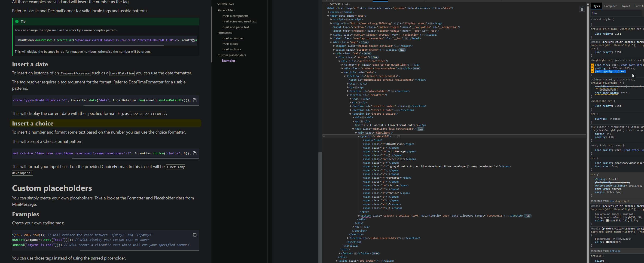
Task: Click ellipsis badge in insert-a-date section
Action: pos(397,110)
